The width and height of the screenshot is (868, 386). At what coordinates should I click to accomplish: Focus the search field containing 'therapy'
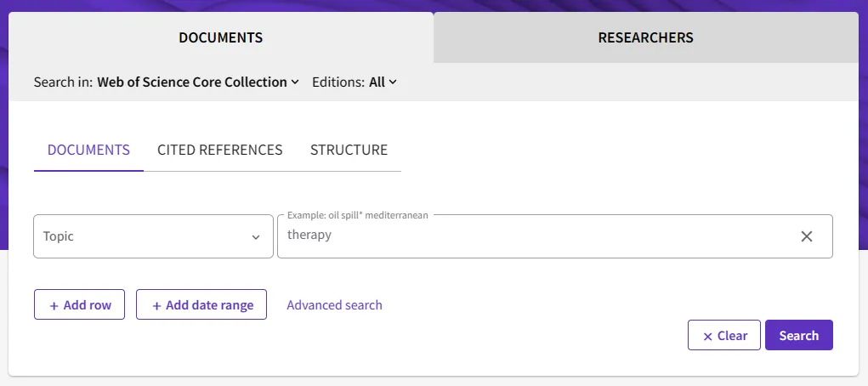click(537, 236)
